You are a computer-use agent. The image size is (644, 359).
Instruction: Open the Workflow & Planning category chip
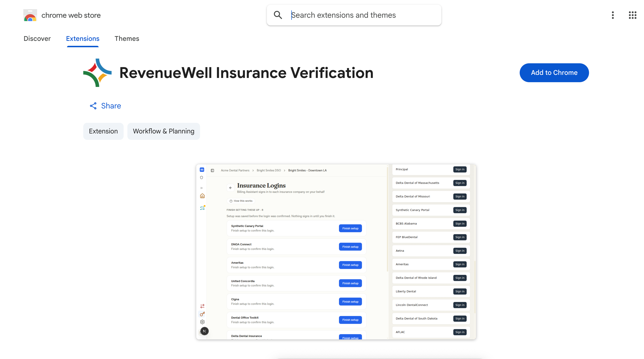point(163,131)
